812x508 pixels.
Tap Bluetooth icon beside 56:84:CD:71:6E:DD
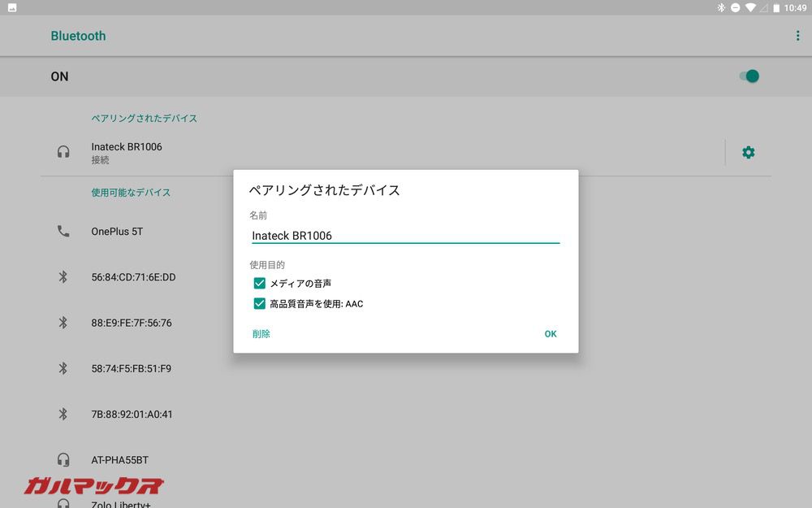pos(63,277)
